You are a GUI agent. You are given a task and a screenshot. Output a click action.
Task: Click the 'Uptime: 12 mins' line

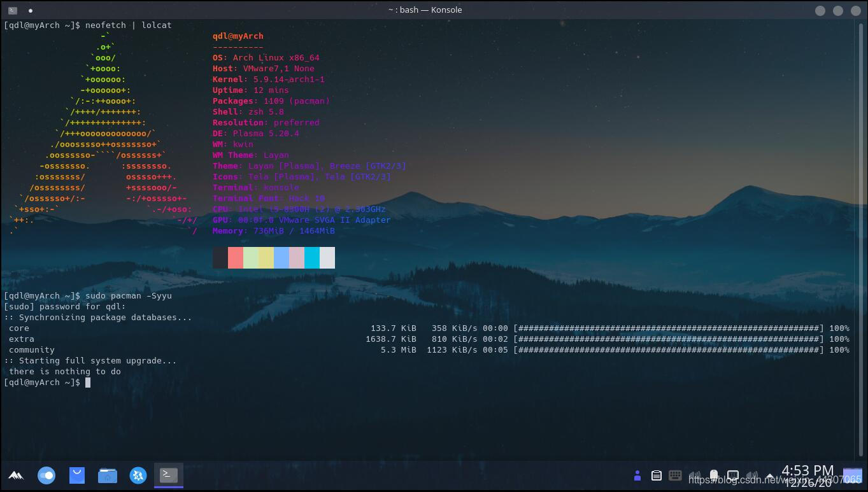point(251,90)
